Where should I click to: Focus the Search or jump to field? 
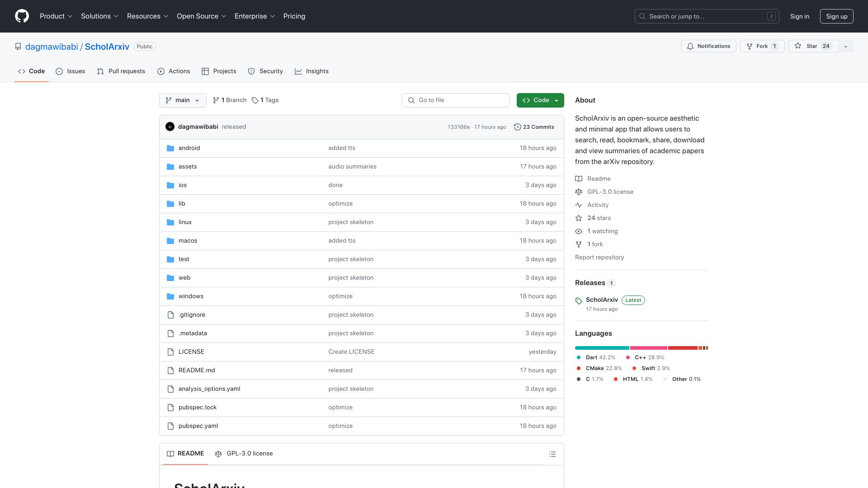pyautogui.click(x=706, y=16)
